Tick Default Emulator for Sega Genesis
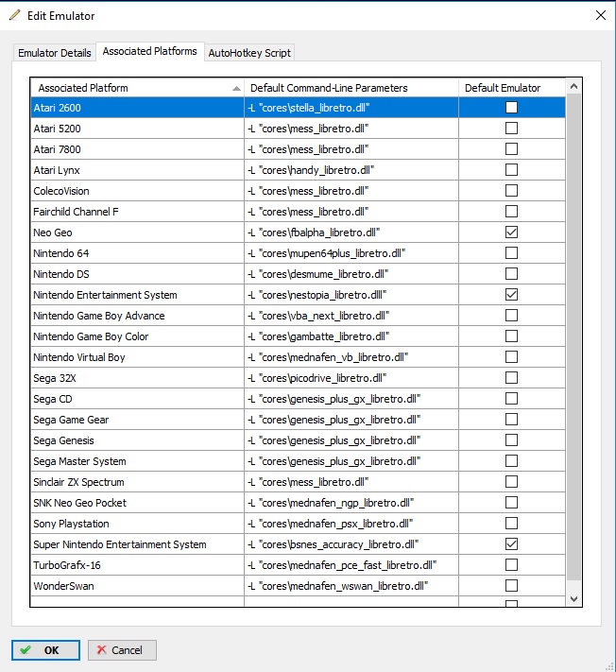 [511, 440]
